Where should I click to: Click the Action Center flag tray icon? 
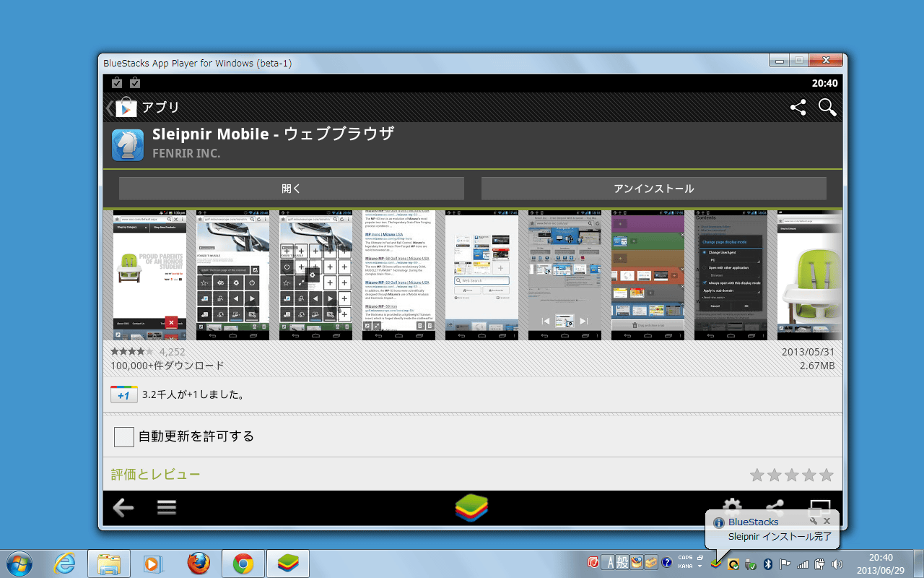pyautogui.click(x=785, y=563)
